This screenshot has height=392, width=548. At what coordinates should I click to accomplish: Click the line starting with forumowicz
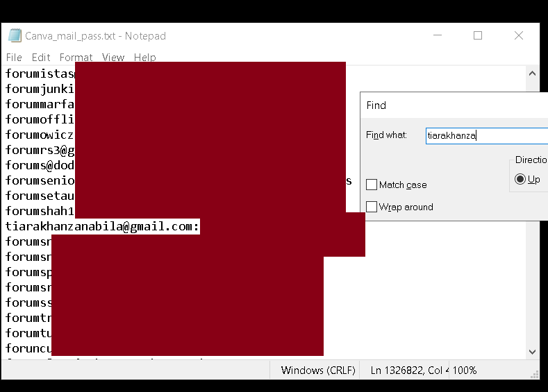[x=40, y=135]
